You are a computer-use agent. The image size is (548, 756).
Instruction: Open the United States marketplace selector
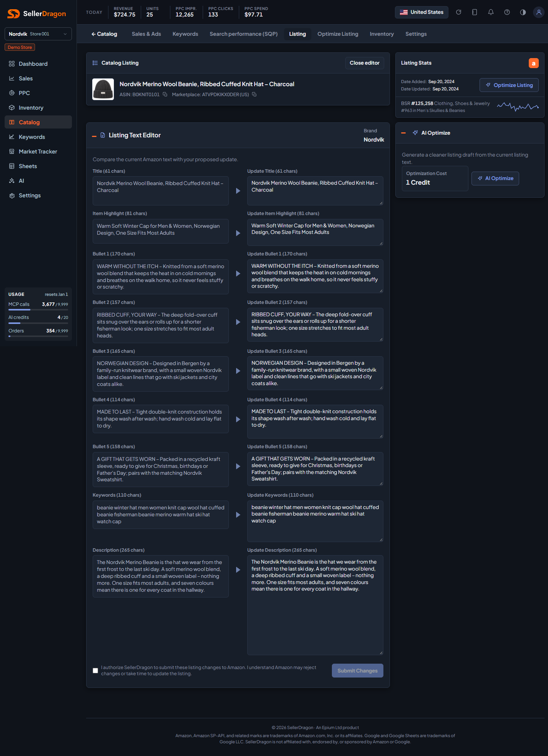(x=421, y=12)
